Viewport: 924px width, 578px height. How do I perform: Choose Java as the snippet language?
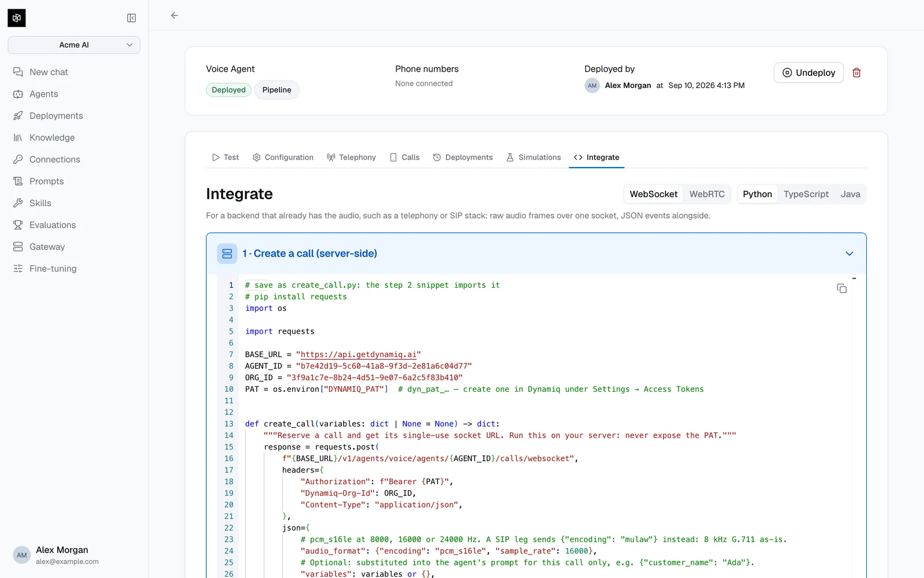[x=850, y=194]
